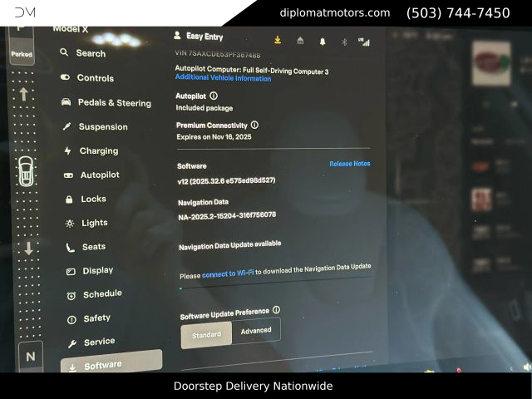532x399 pixels.
Task: Click the info icon next to Autopilot
Action: point(214,96)
